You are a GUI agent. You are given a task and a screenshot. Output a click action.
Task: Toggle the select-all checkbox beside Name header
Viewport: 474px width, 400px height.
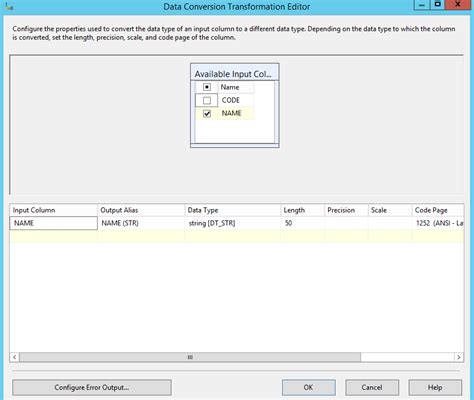[x=207, y=87]
